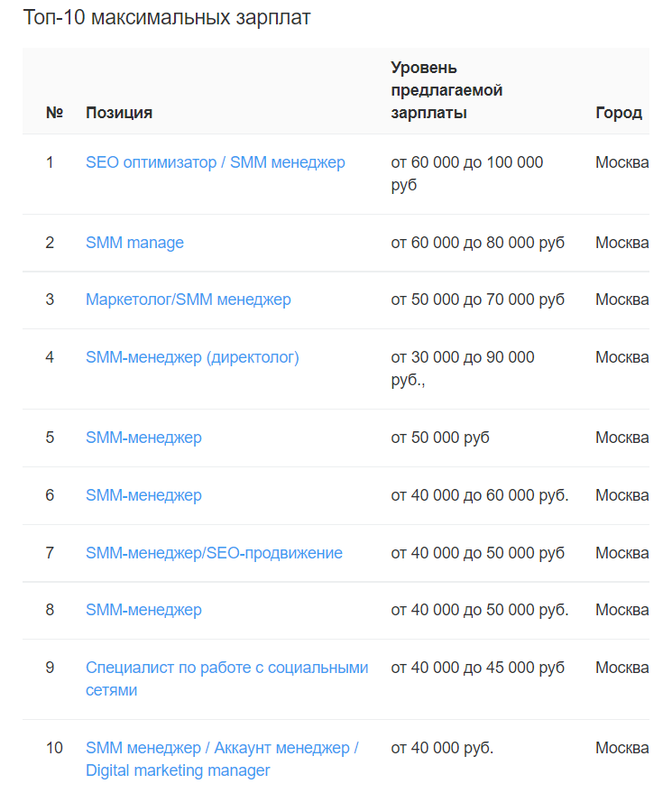Open the SMM-менеджер link in row 8
The width and height of the screenshot is (672, 793).
click(x=143, y=610)
